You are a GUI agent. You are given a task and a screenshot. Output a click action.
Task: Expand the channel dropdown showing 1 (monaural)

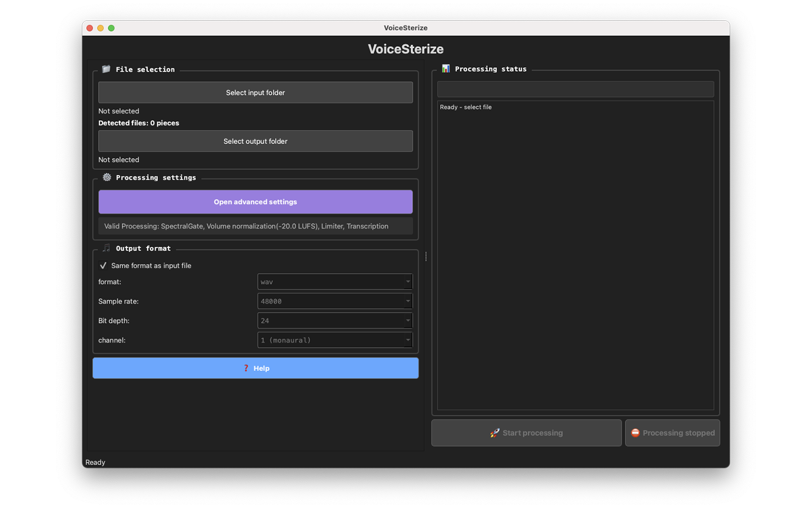[335, 340]
